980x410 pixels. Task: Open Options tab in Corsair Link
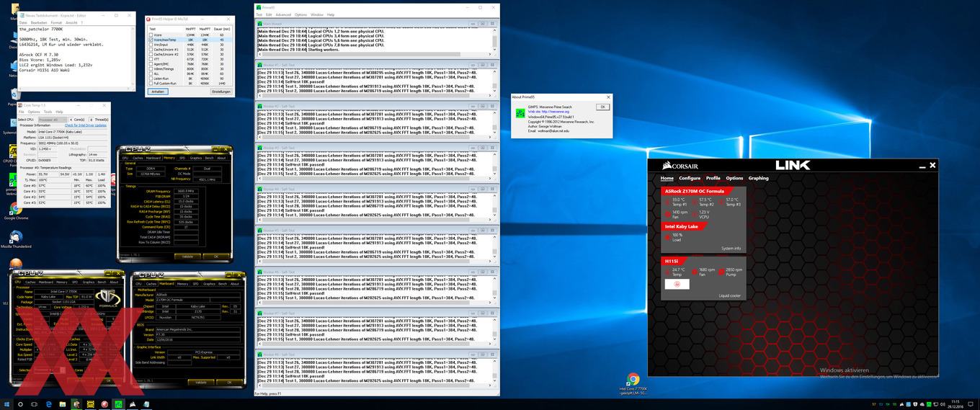(x=734, y=178)
